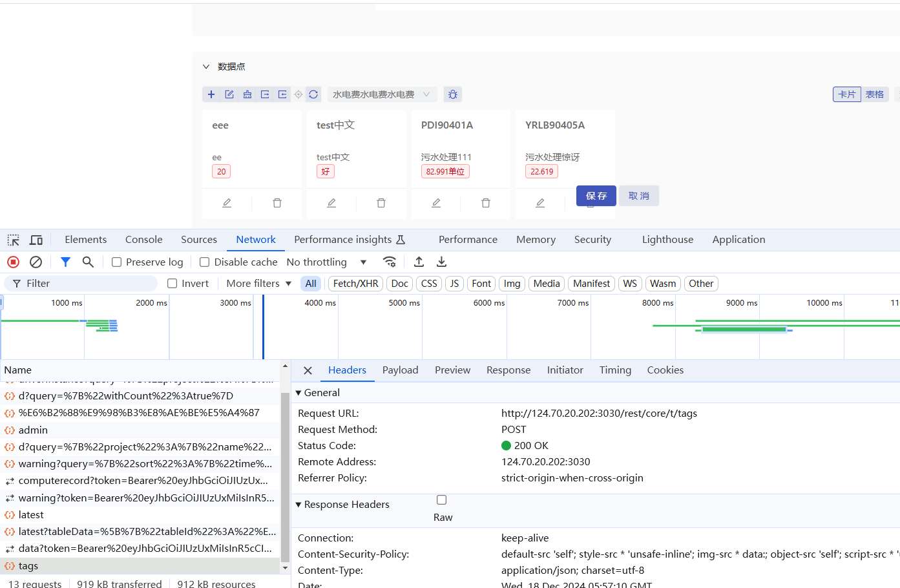Click export HAR download icon
The height and width of the screenshot is (588, 900).
pos(441,262)
